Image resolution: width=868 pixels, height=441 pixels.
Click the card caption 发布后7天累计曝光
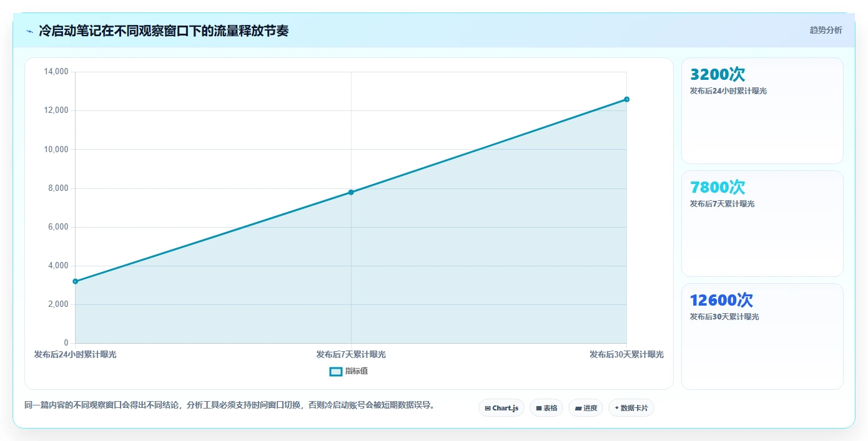tap(722, 204)
